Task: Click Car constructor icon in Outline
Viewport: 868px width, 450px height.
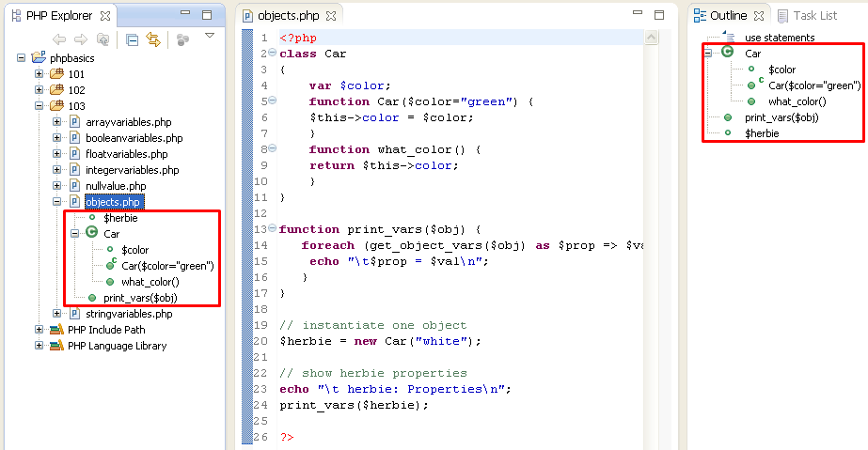Action: (x=754, y=84)
